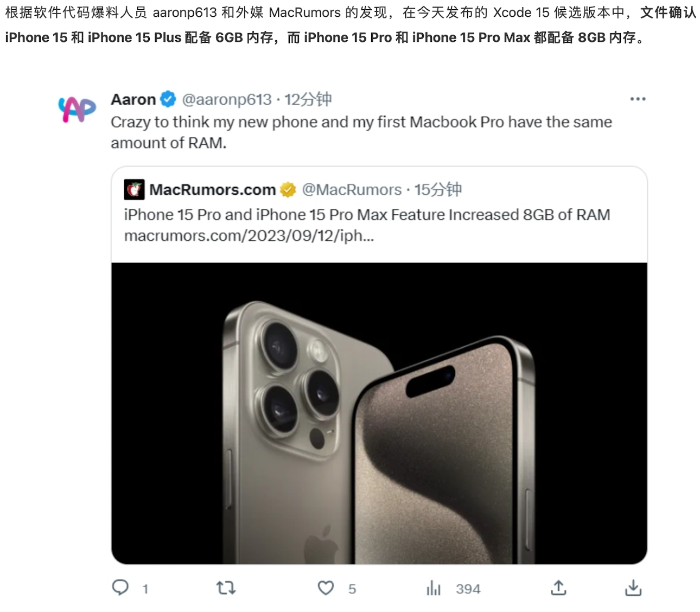Image resolution: width=700 pixels, height=612 pixels.
Task: Click the @aaronp613 username handle
Action: tap(227, 99)
